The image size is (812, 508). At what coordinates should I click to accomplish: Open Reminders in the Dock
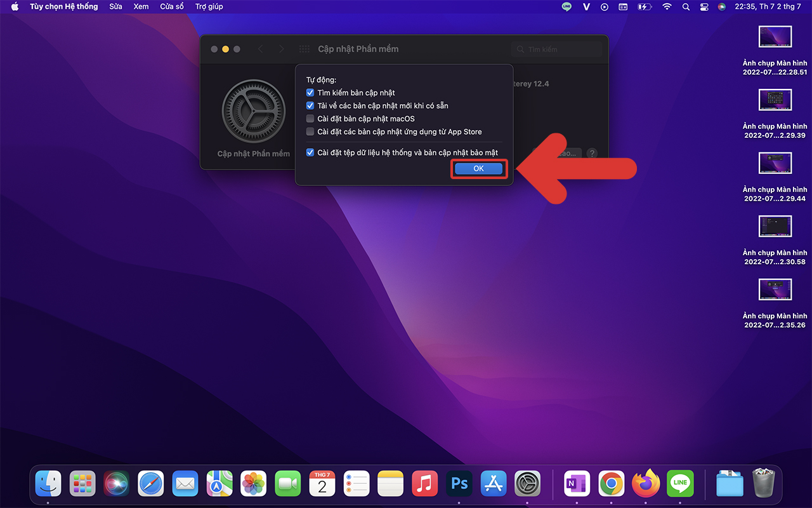[357, 483]
